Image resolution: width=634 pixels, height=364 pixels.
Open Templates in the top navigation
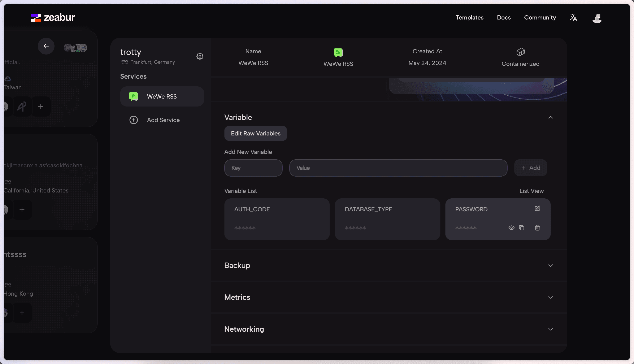469,17
